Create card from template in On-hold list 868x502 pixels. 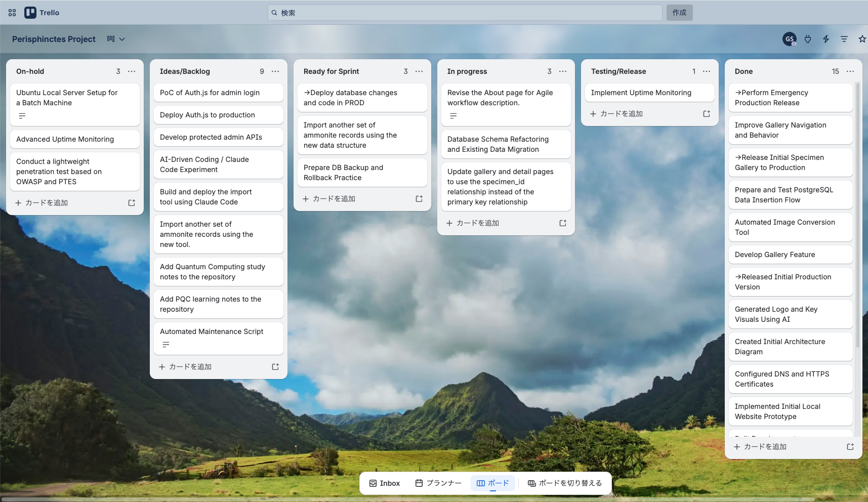point(132,203)
